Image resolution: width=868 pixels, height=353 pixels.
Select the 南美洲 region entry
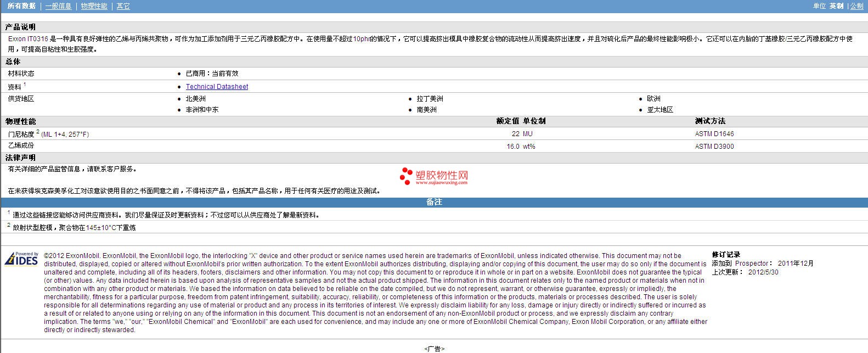pyautogui.click(x=426, y=110)
